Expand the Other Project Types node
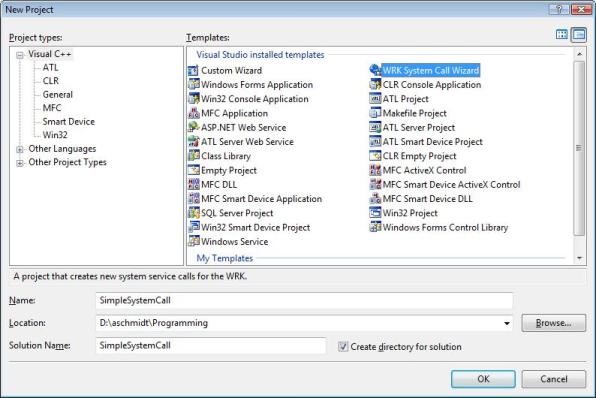The image size is (596, 398). (20, 163)
